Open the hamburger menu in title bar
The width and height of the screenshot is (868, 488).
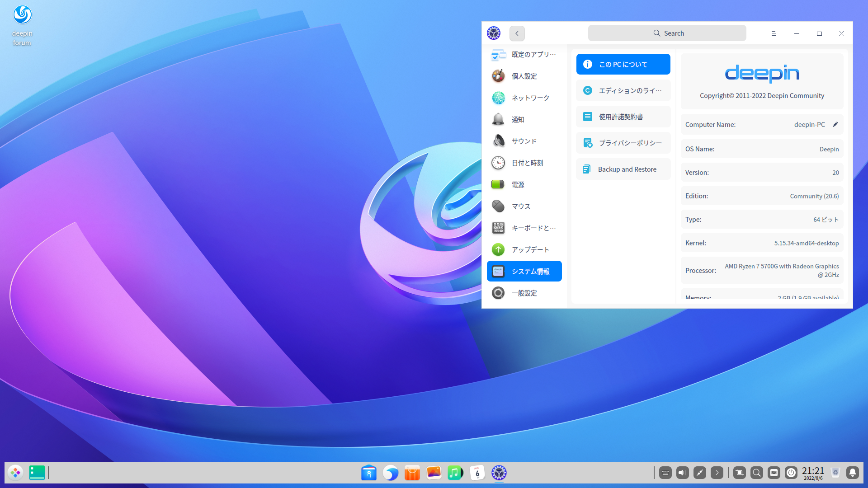[774, 33]
